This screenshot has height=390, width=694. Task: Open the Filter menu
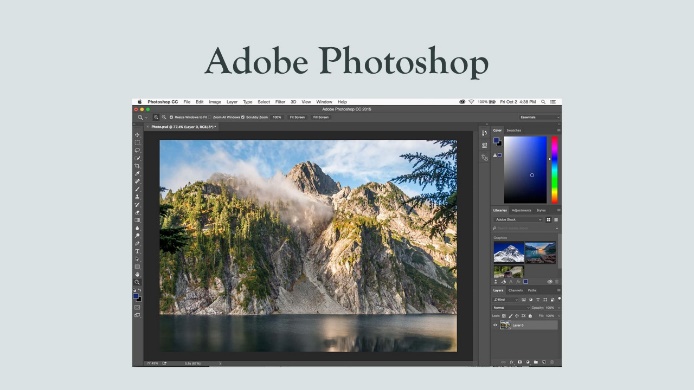point(280,102)
